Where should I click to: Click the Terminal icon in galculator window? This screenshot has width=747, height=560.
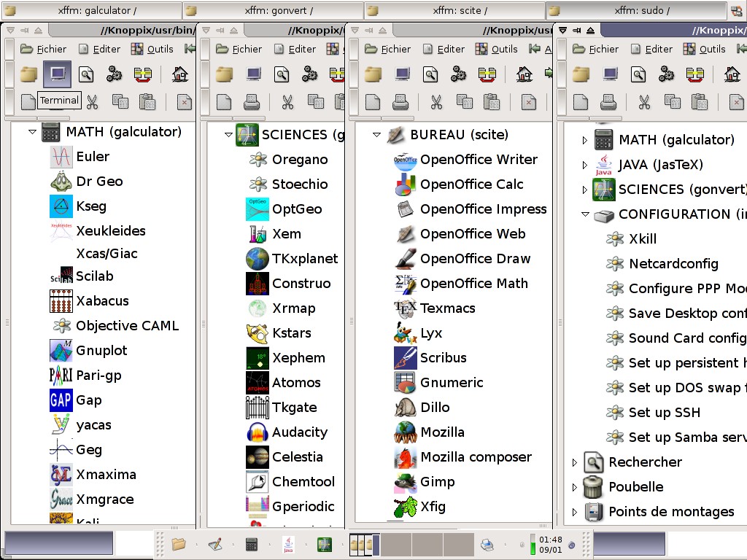tap(57, 74)
